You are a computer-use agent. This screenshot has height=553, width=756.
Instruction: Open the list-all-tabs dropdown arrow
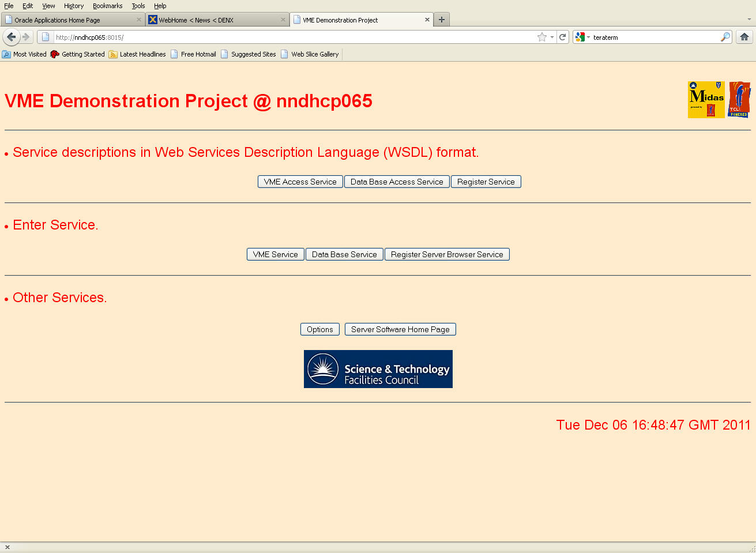coord(749,20)
